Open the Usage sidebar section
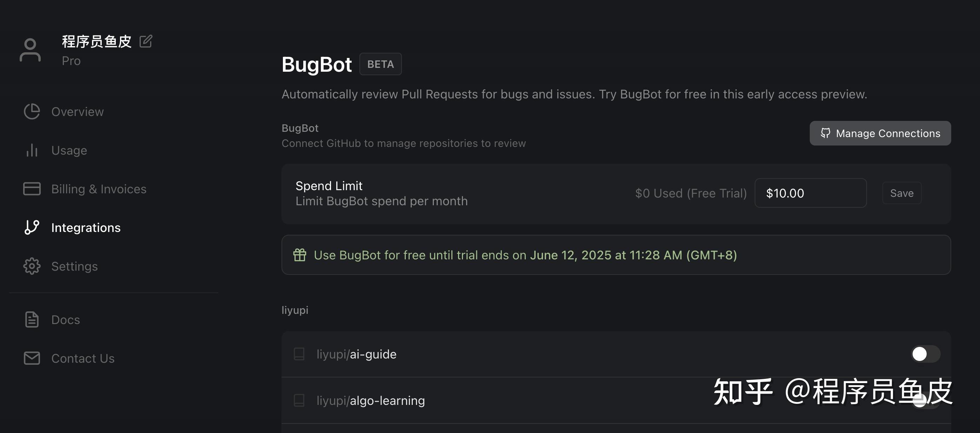 (x=69, y=150)
